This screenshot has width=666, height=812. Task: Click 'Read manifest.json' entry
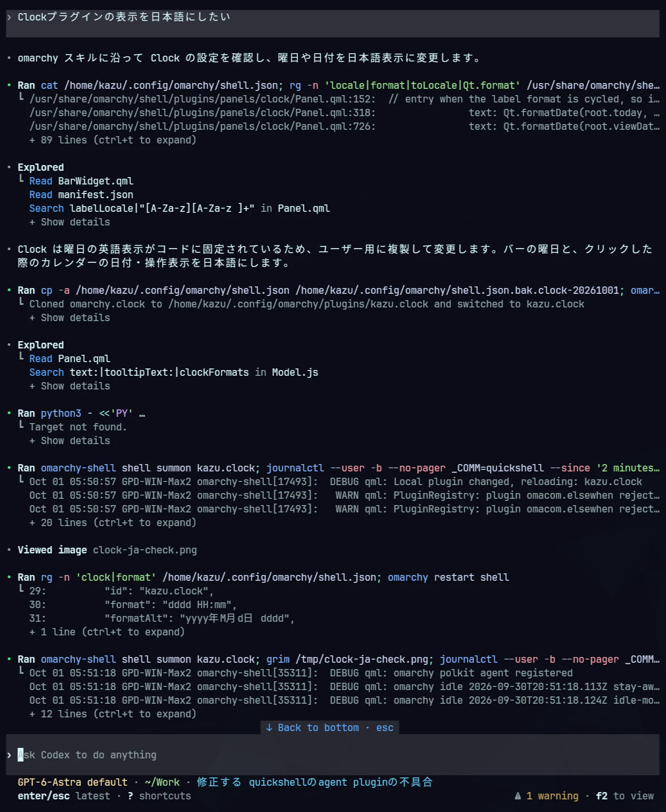click(81, 194)
